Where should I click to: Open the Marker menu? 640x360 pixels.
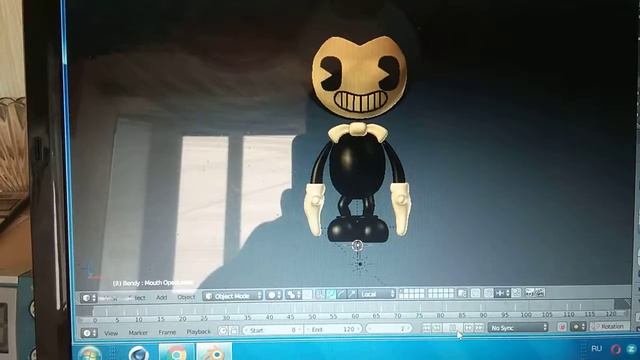138,333
